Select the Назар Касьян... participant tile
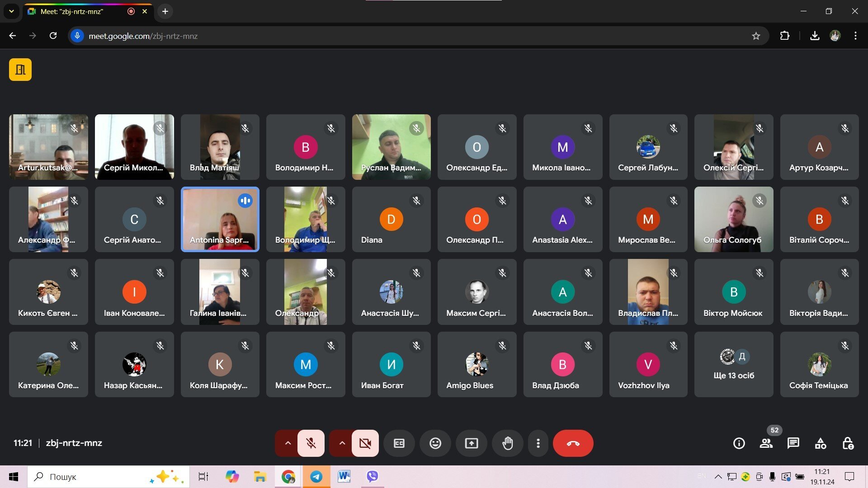868x488 pixels. [x=134, y=365]
